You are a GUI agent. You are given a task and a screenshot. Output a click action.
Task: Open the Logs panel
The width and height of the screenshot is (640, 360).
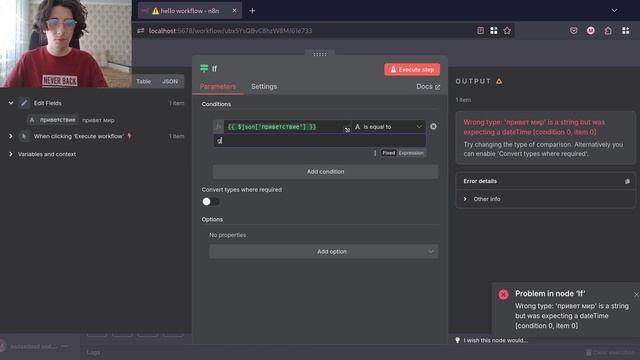(93, 352)
